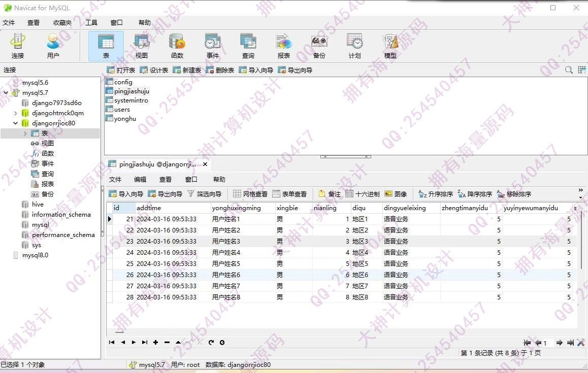588x373 pixels.
Task: Expand the 表 tables tree node
Action: 25,133
